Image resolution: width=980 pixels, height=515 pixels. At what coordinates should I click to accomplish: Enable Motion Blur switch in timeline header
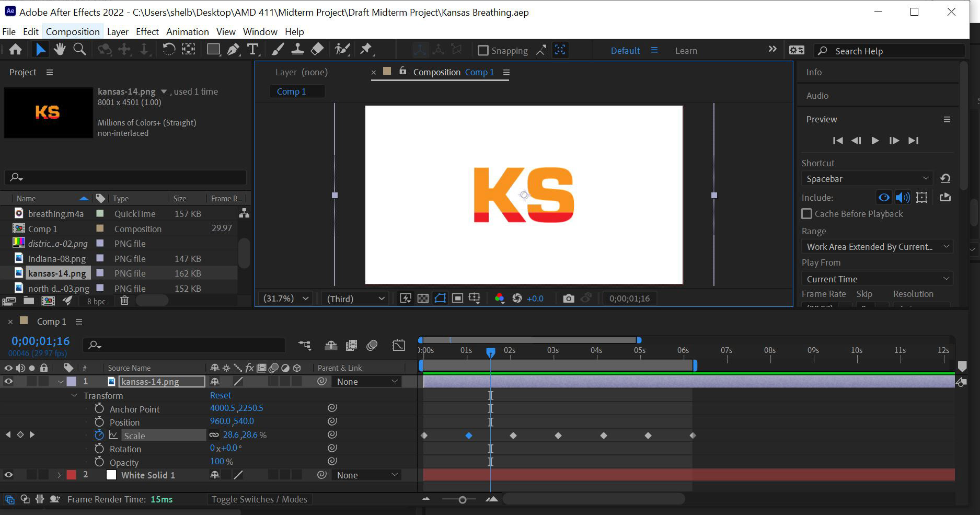pyautogui.click(x=372, y=345)
